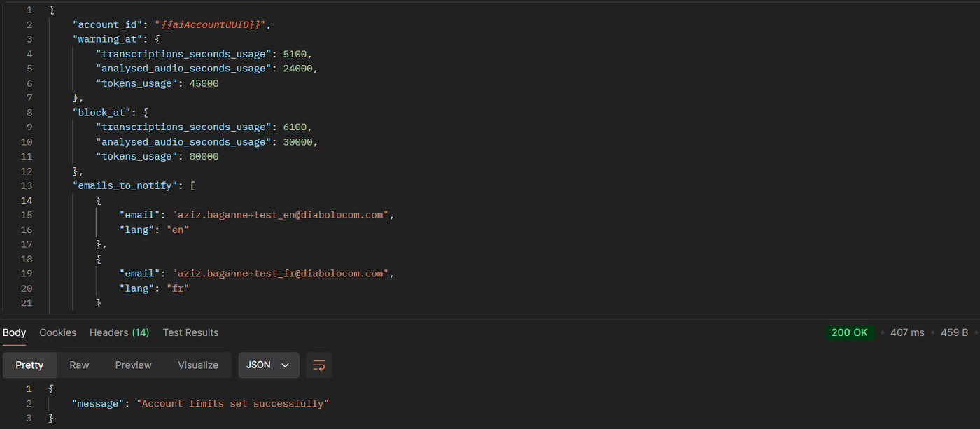View the Test Results tab
This screenshot has width=980, height=429.
coord(190,332)
